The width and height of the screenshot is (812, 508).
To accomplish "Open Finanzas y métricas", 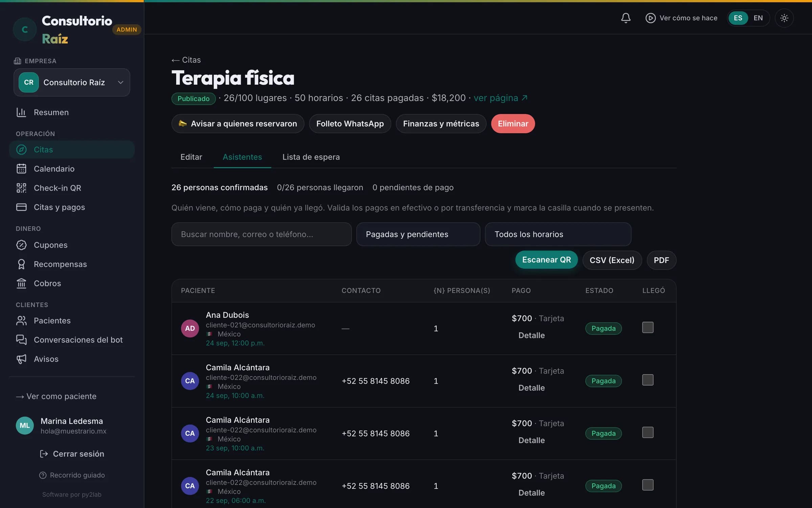I will tap(441, 124).
